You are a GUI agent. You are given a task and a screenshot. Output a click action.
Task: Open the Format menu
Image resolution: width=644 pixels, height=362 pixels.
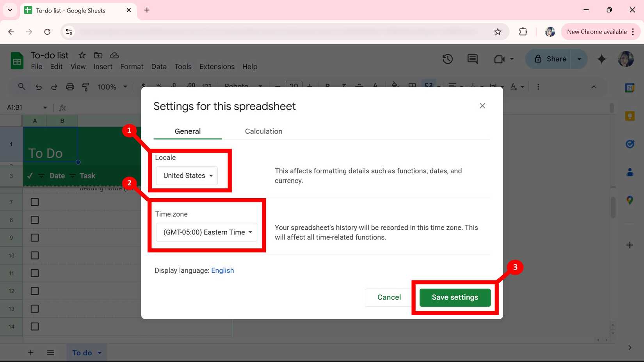coord(132,67)
